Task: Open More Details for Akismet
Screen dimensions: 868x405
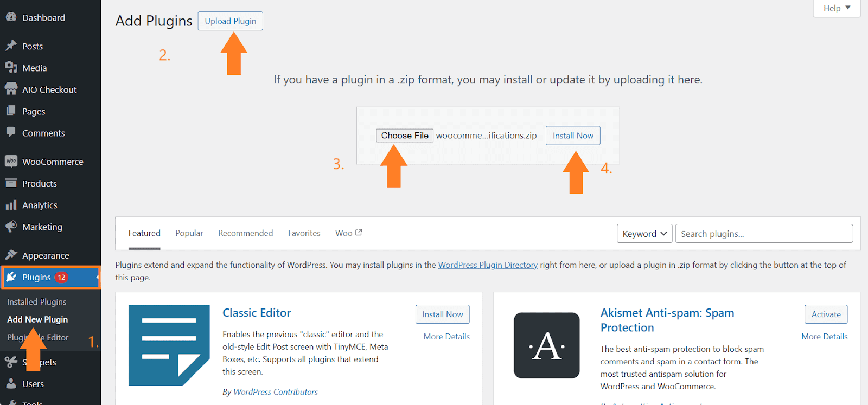Action: coord(825,337)
